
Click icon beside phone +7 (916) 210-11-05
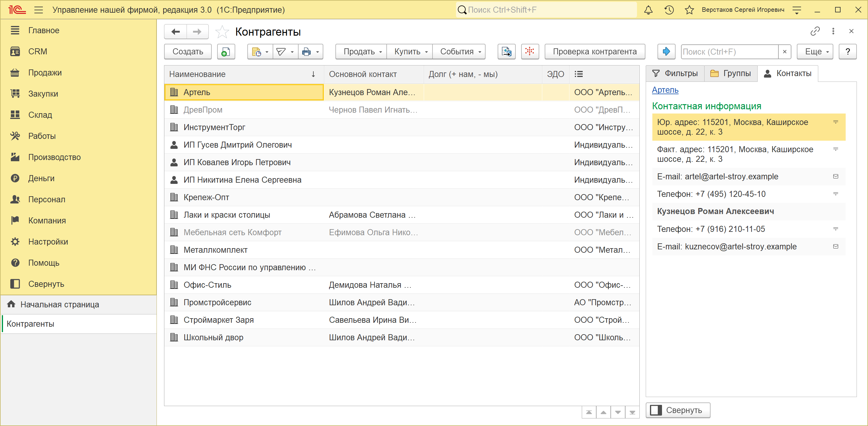click(x=836, y=229)
